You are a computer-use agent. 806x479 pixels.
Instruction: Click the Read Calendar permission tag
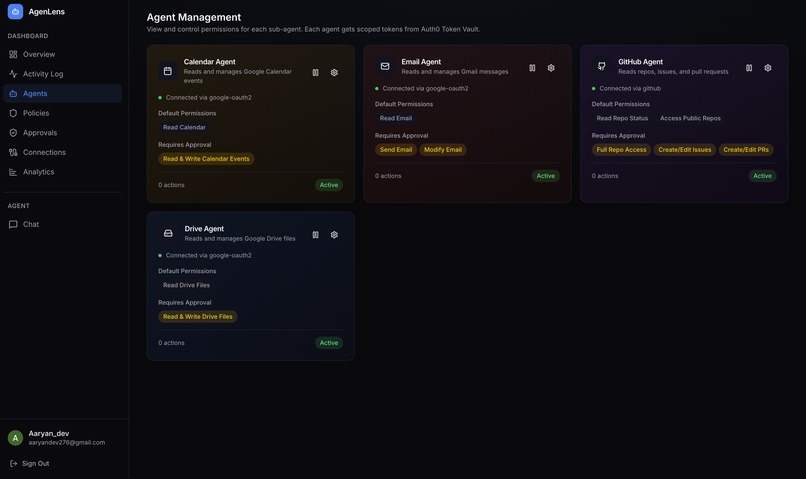pyautogui.click(x=185, y=127)
